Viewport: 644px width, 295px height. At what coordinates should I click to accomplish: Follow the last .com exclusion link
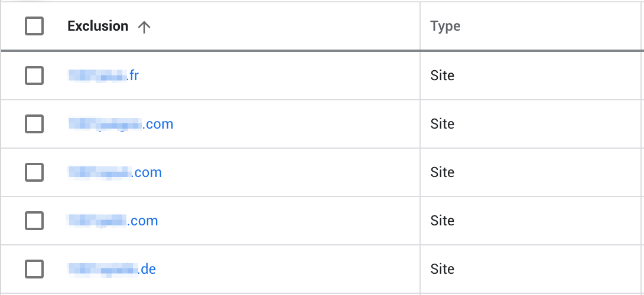(113, 221)
